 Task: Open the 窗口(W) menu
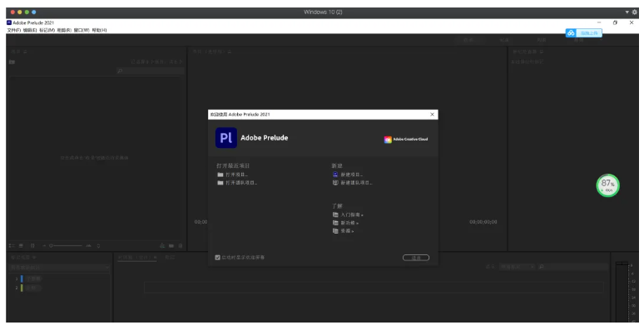pos(82,31)
